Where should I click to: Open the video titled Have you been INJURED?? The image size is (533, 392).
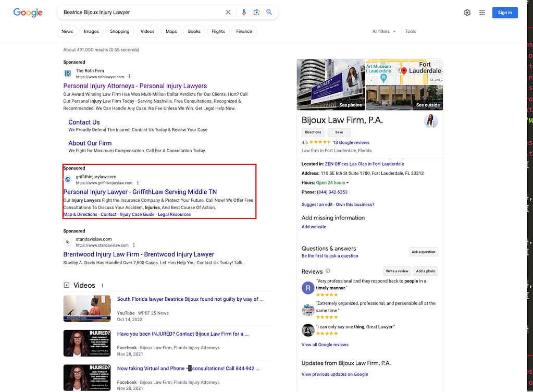click(x=182, y=334)
